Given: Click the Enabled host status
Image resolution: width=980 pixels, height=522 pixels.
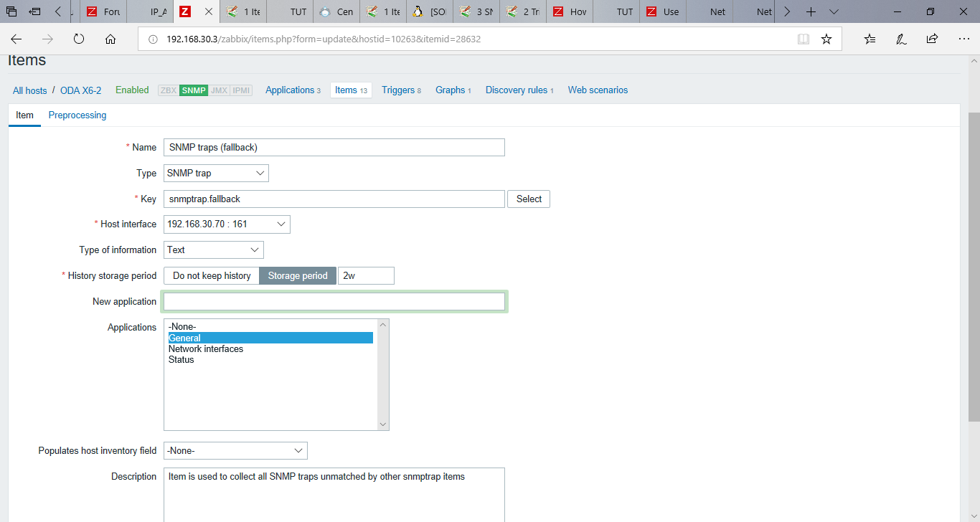Looking at the screenshot, I should click(132, 90).
